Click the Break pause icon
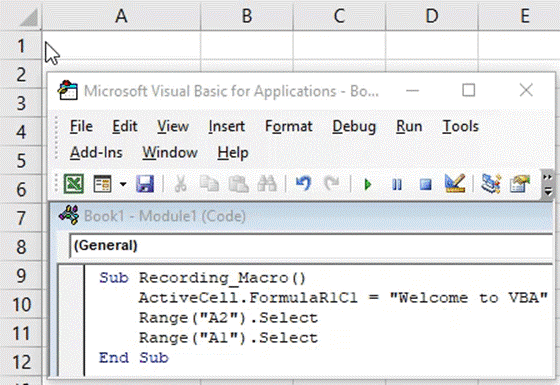This screenshot has width=560, height=385. (397, 185)
